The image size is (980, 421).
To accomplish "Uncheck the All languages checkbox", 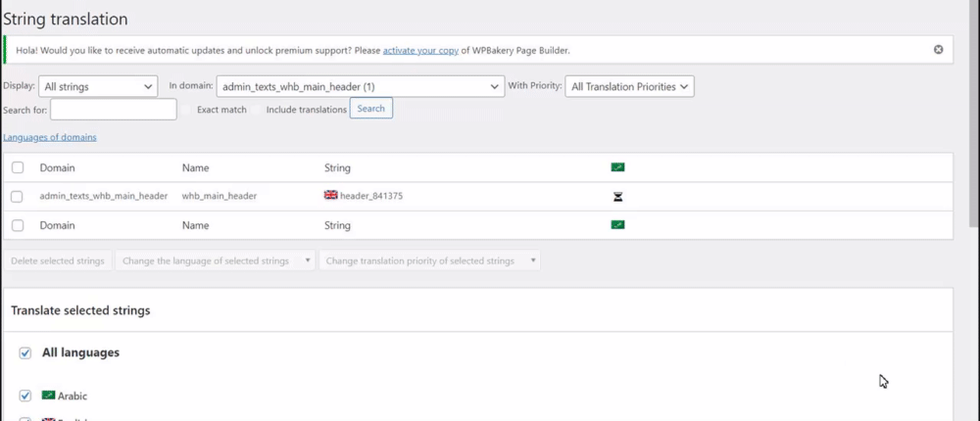I will click(x=25, y=352).
